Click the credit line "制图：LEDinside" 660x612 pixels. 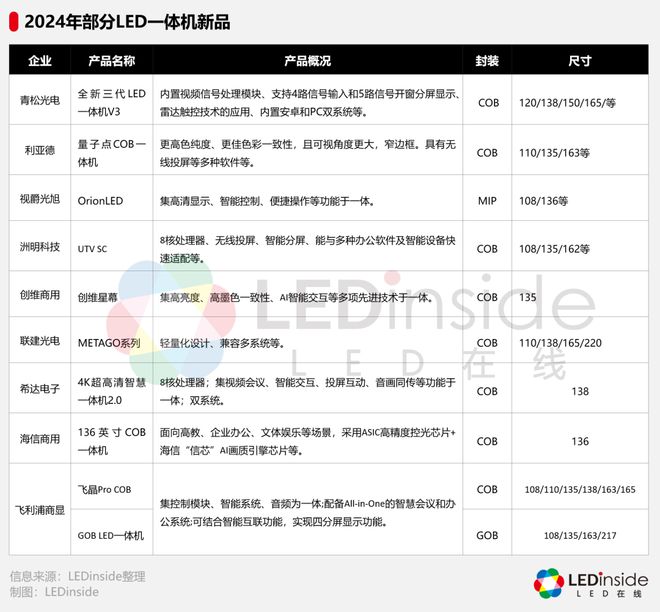coord(54,592)
